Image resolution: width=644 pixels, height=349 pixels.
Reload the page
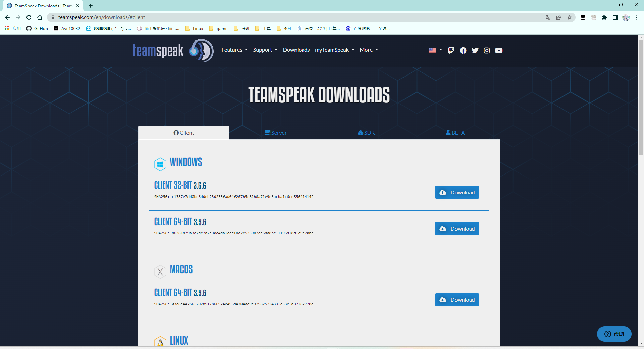click(29, 17)
